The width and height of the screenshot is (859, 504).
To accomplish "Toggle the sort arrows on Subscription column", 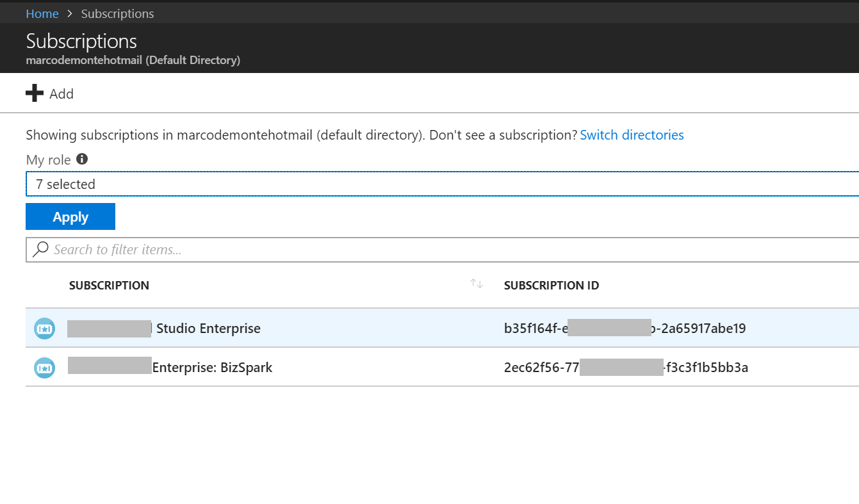I will [x=476, y=284].
